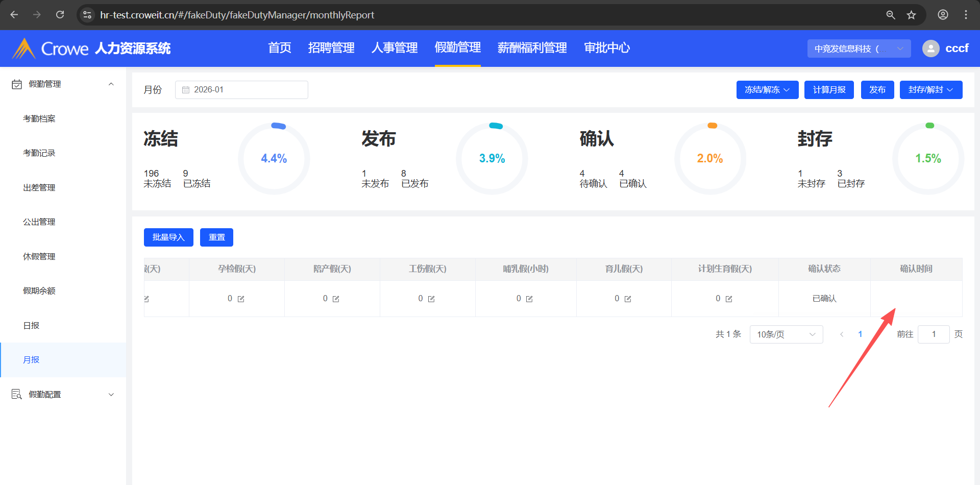This screenshot has height=485, width=980.
Task: Click the 冻结 4.4% progress ring
Action: pyautogui.click(x=274, y=159)
